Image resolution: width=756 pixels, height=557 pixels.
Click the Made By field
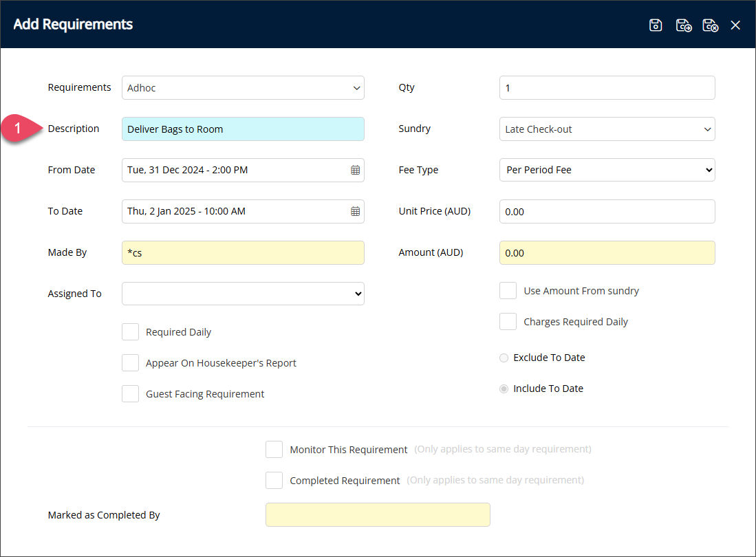pyautogui.click(x=243, y=252)
